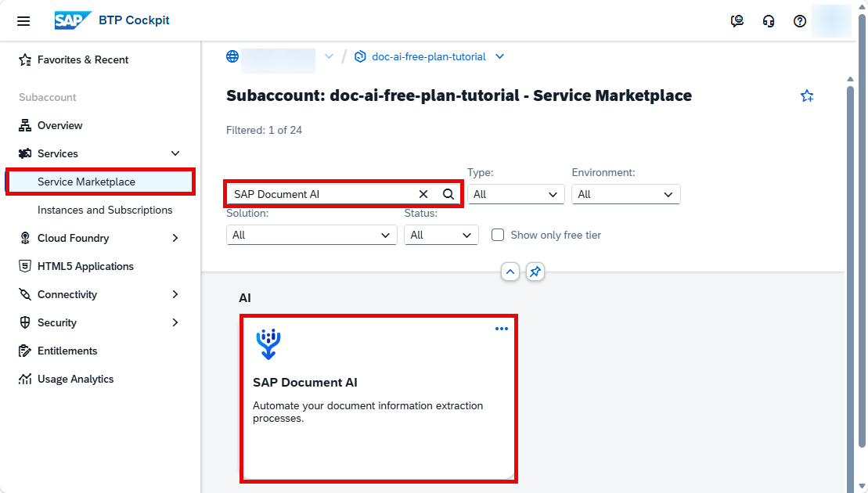Image resolution: width=868 pixels, height=493 pixels.
Task: Click the doc-ai-free-plan-tutorial breadcrumb link
Action: [428, 56]
